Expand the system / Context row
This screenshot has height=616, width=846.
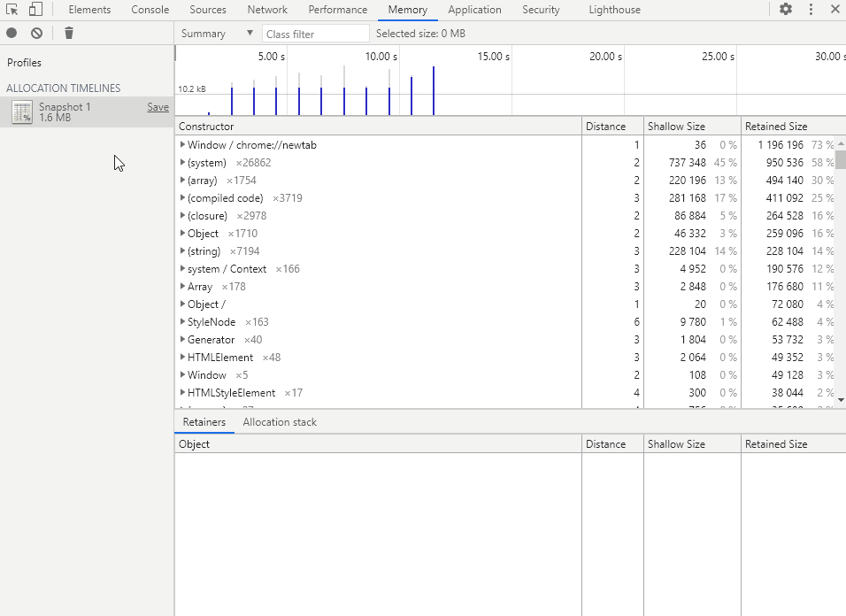[182, 269]
